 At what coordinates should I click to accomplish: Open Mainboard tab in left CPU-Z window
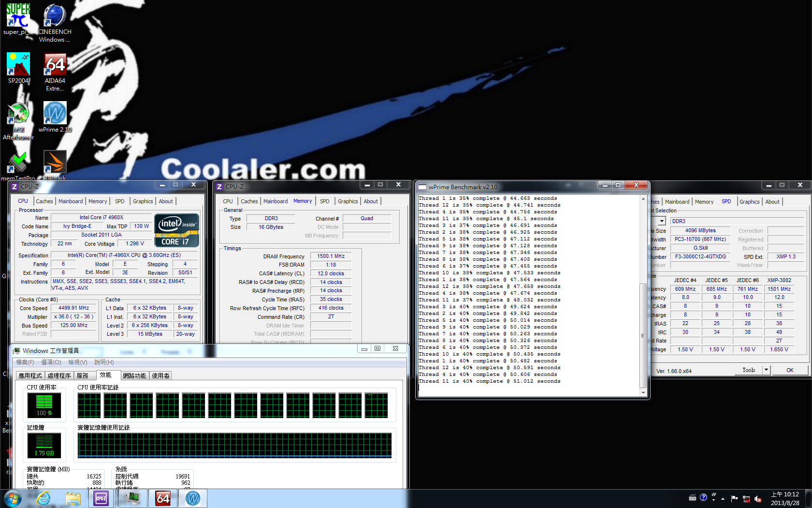[71, 201]
